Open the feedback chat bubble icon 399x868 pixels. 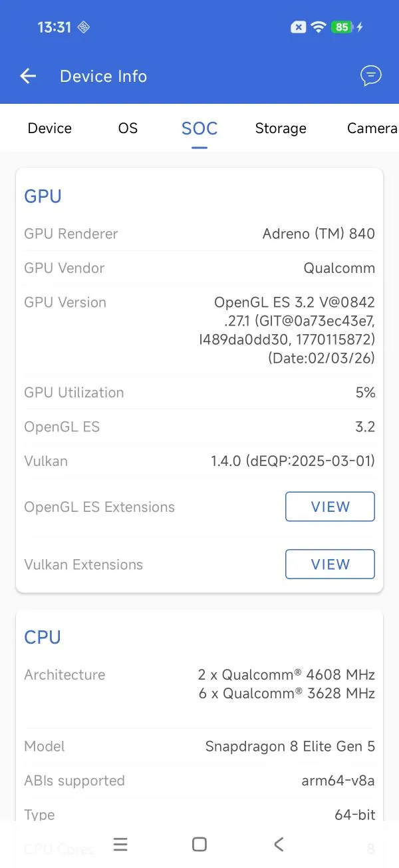pyautogui.click(x=370, y=76)
